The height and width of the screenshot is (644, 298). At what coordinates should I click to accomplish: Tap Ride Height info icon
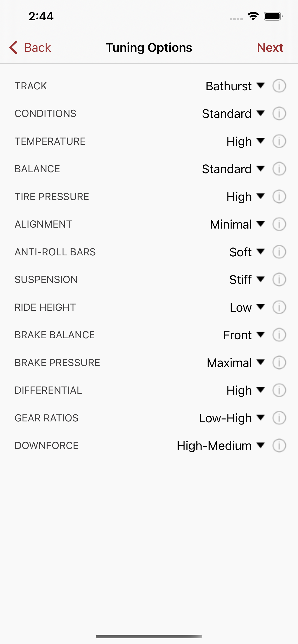click(279, 307)
